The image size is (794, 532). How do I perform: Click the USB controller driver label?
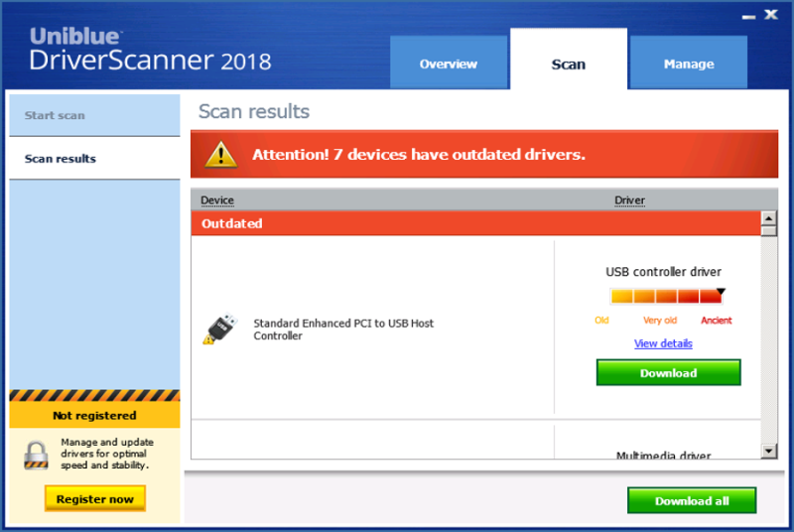point(663,272)
